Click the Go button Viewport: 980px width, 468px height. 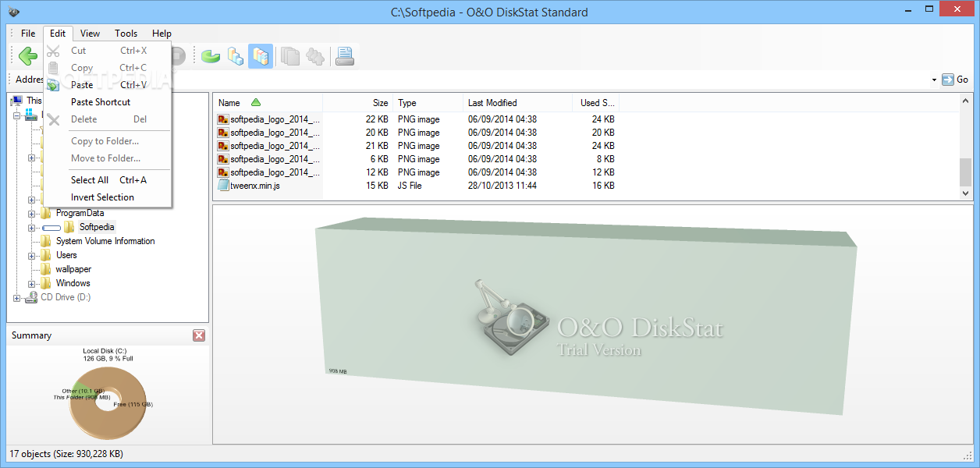tap(955, 80)
